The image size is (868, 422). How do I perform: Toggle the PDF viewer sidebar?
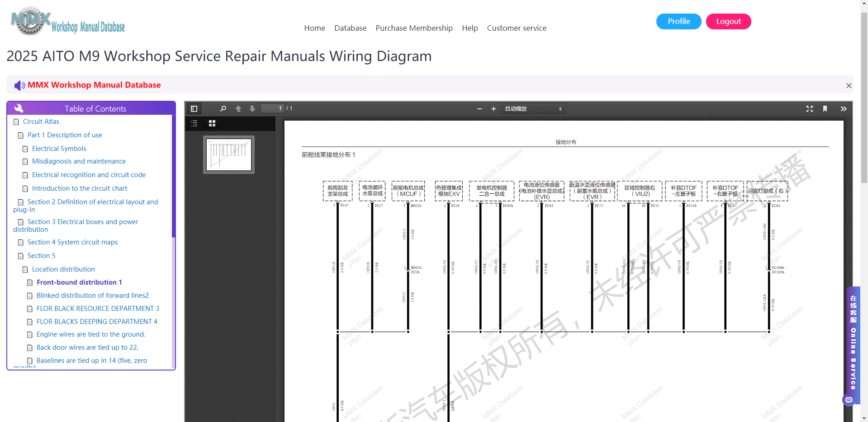point(194,109)
